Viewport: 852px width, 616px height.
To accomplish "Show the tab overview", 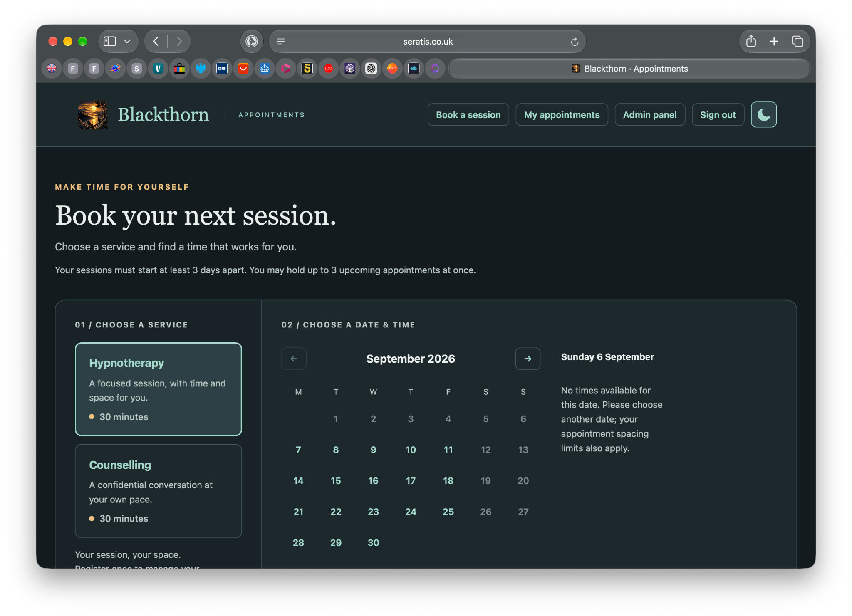I will (797, 41).
